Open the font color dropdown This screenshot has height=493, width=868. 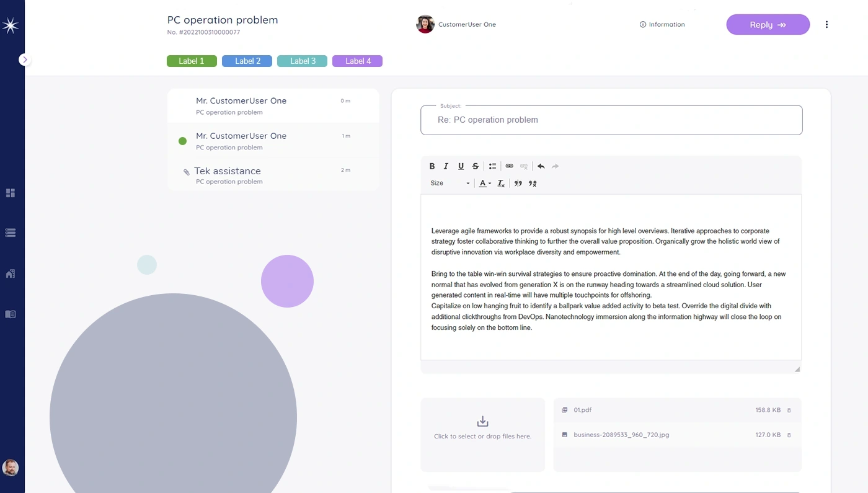pos(484,183)
